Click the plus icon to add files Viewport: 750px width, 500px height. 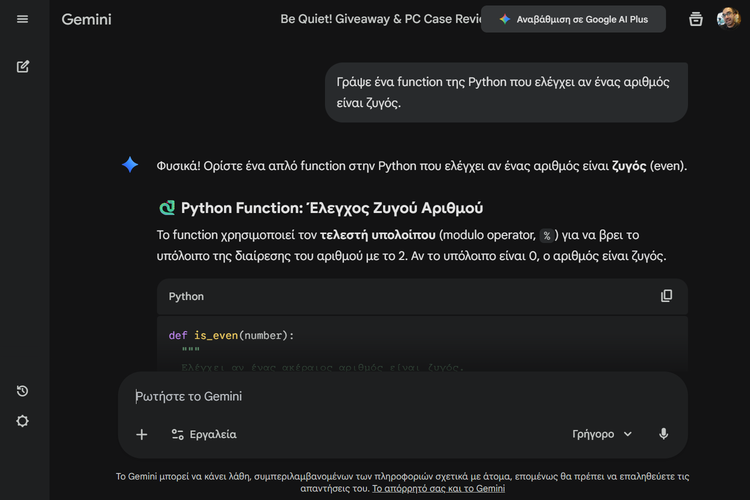tap(142, 434)
